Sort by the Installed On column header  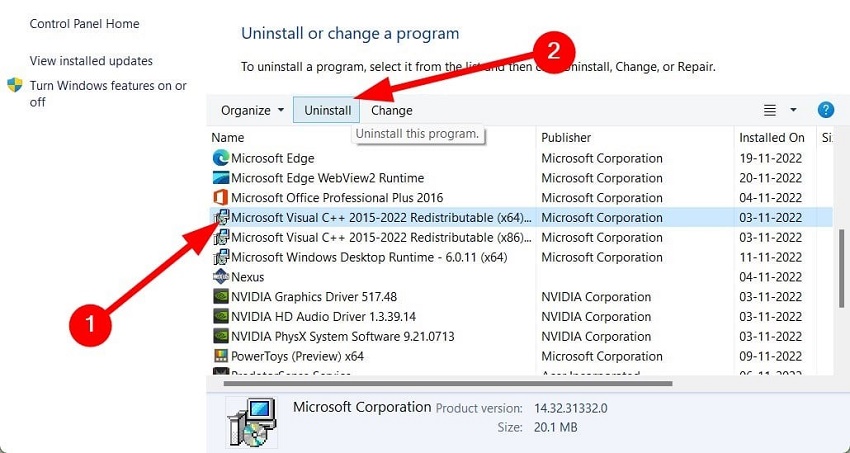[771, 137]
